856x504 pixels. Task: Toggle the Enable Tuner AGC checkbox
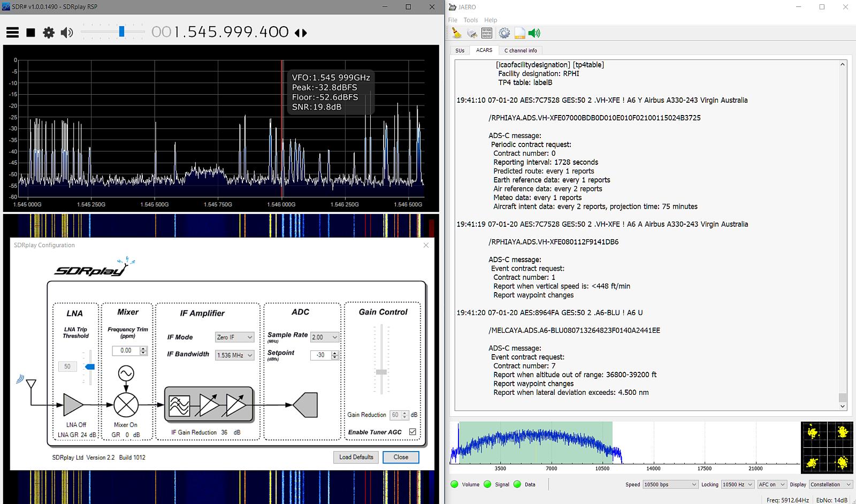[x=412, y=432]
